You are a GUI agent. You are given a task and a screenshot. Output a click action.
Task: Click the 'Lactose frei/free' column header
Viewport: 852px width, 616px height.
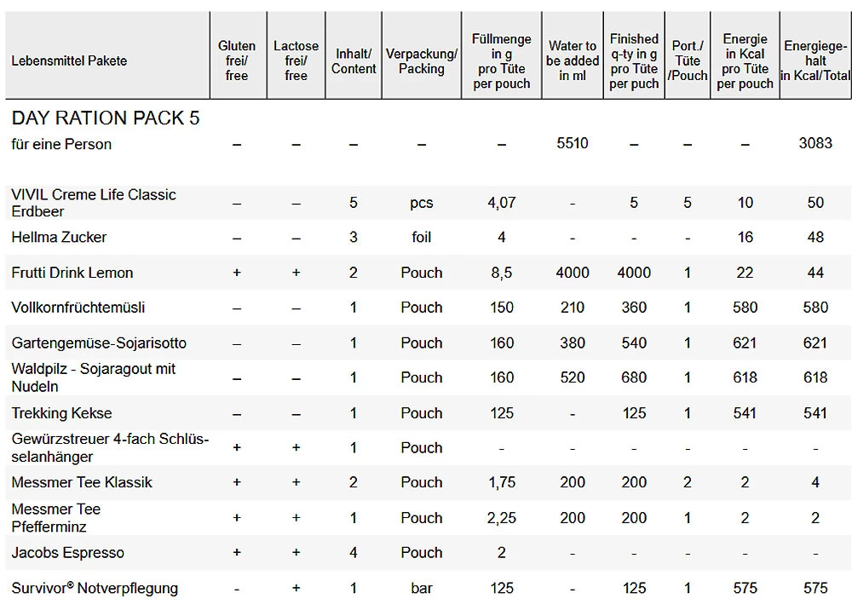[296, 60]
